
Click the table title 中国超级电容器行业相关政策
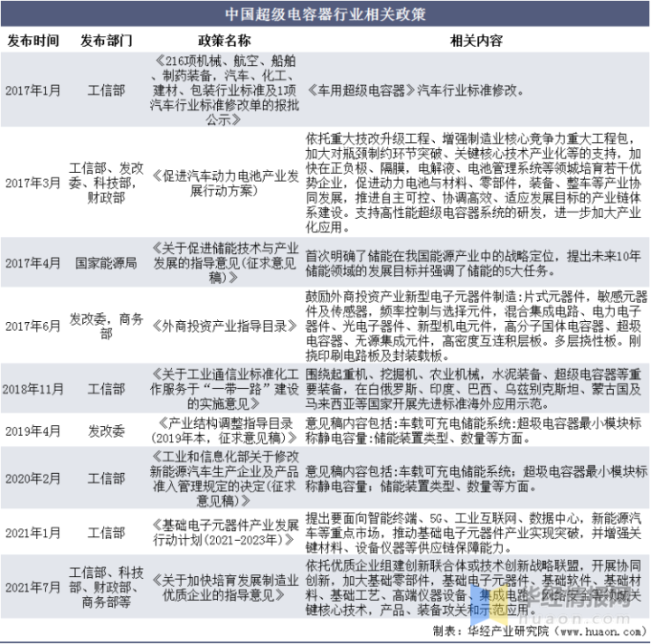pyautogui.click(x=325, y=14)
